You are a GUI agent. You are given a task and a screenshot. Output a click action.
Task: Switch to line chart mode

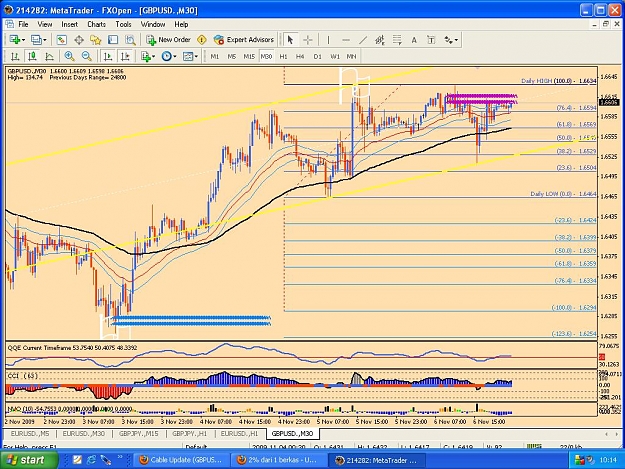(49, 57)
